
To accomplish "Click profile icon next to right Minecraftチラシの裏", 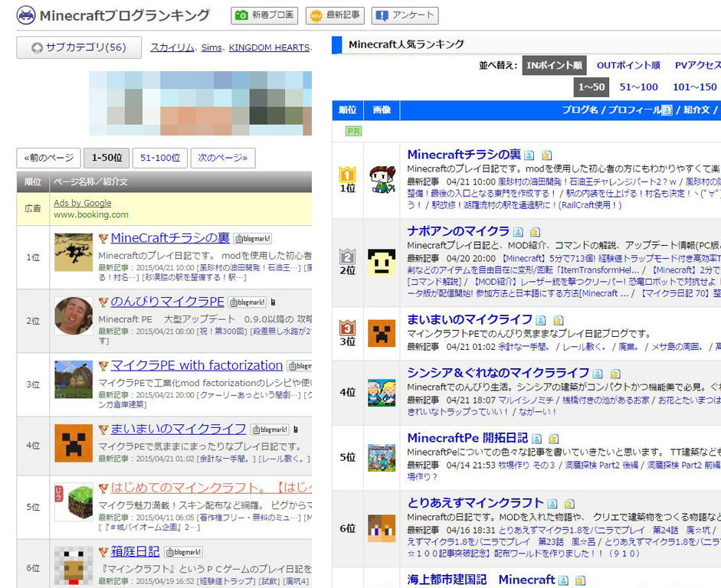I will point(529,155).
